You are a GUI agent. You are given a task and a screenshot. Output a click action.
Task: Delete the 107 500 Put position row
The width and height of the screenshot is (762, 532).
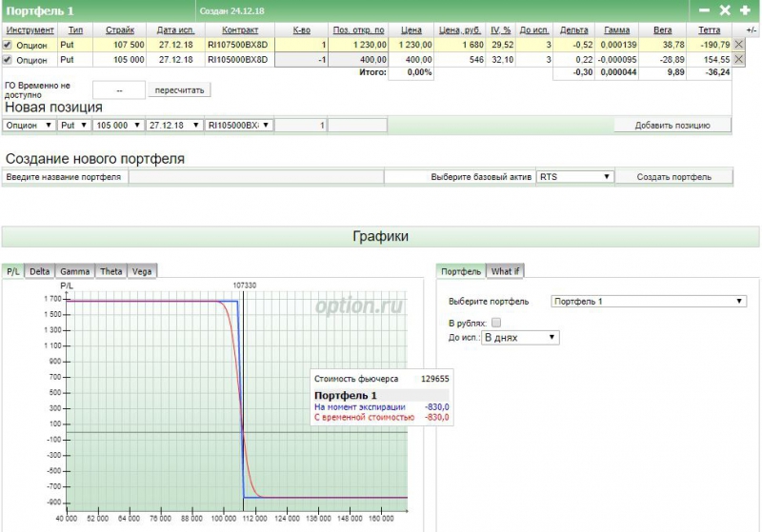[739, 45]
